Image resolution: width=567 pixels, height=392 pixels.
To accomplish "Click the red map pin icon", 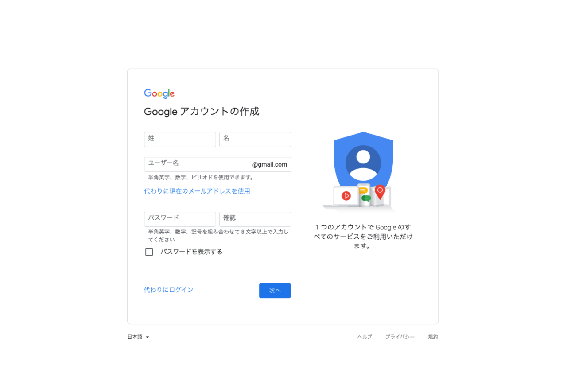I will (x=380, y=192).
